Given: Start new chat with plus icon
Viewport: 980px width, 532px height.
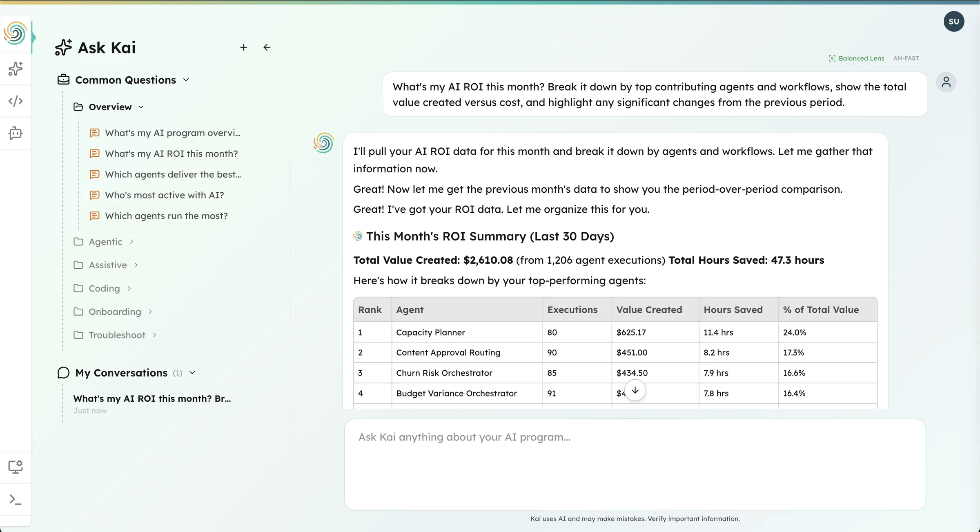Looking at the screenshot, I should [x=243, y=47].
